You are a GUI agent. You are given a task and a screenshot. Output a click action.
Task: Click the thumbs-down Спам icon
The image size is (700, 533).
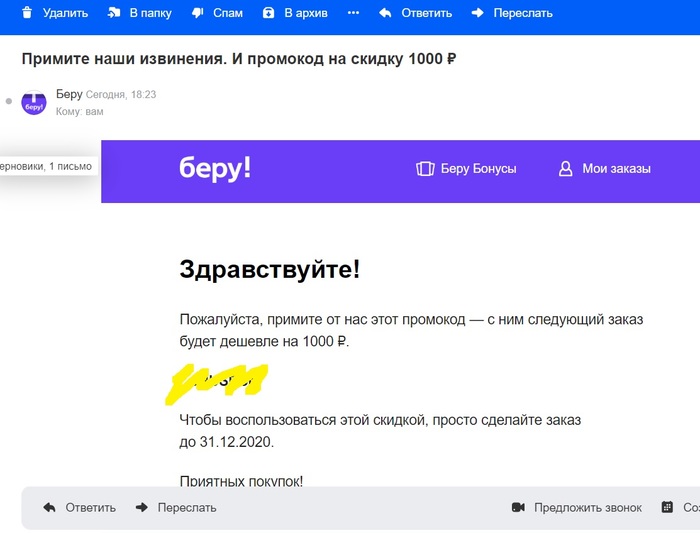click(x=197, y=13)
